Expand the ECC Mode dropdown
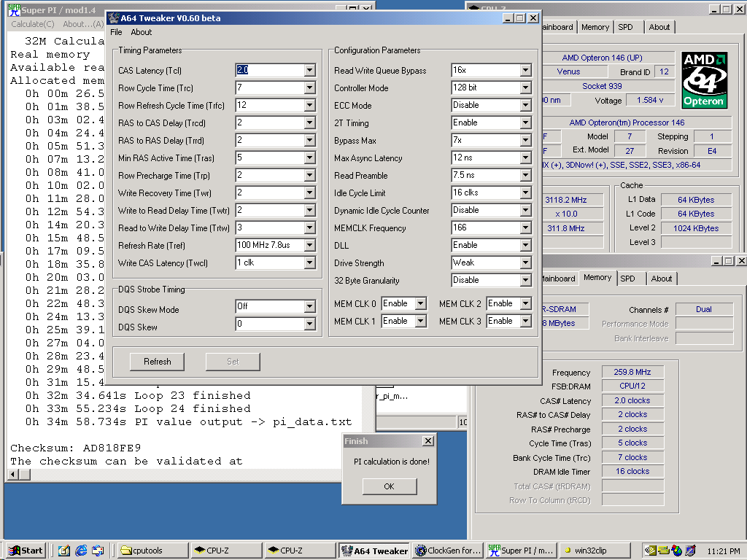 pyautogui.click(x=525, y=105)
